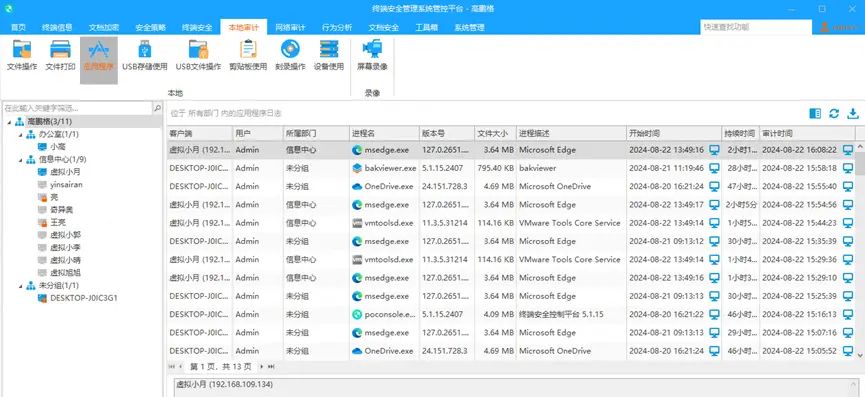
Task: Collapse the 高鹏格(3/11) root node
Action: 9,121
